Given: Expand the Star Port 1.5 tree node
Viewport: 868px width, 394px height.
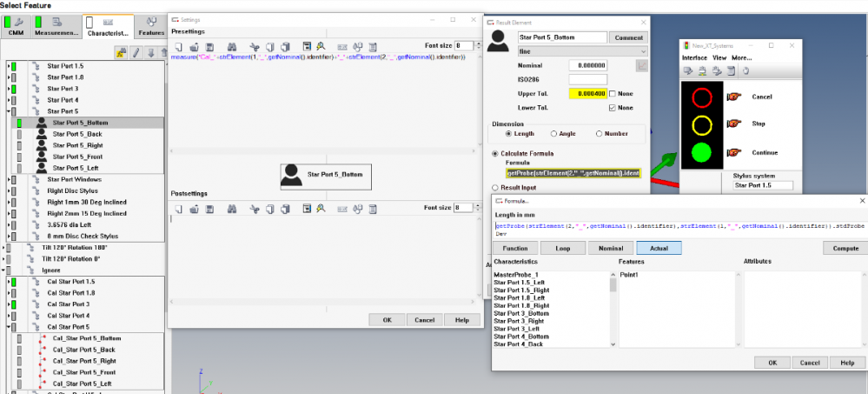Looking at the screenshot, I should pos(9,66).
